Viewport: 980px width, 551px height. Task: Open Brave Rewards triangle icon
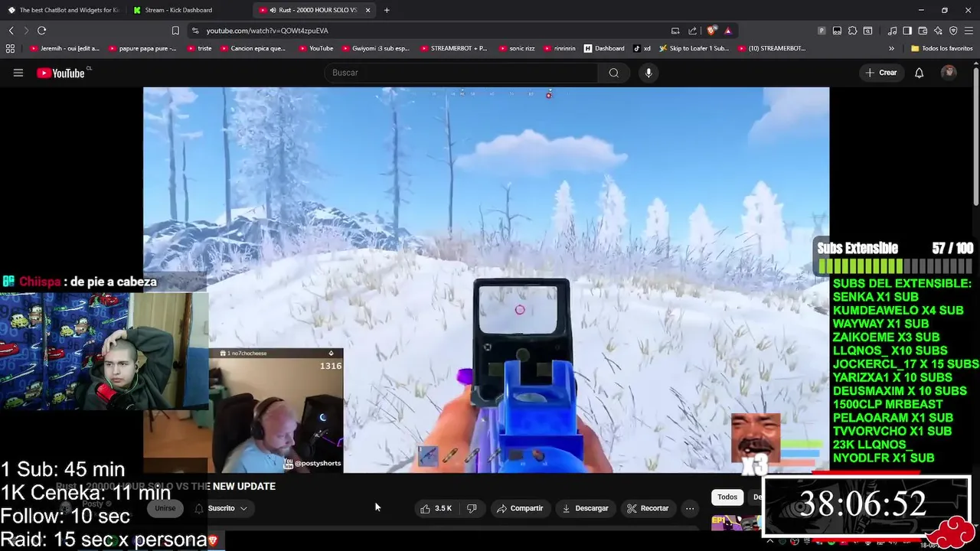point(728,31)
